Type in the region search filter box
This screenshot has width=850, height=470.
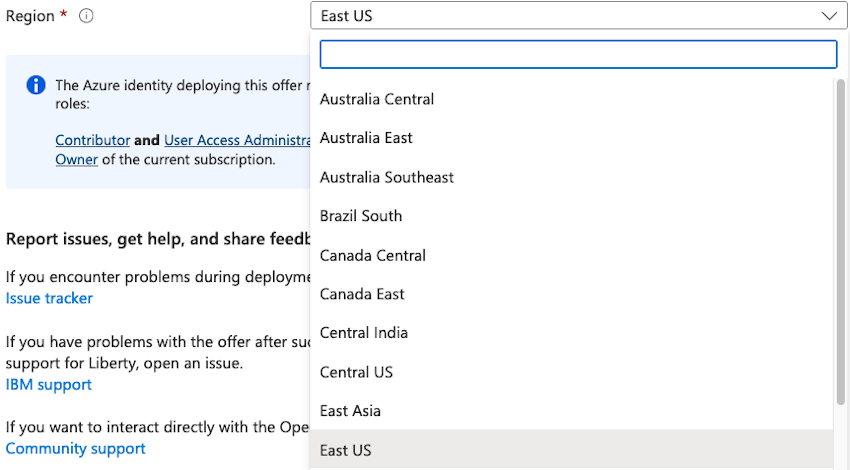click(578, 54)
